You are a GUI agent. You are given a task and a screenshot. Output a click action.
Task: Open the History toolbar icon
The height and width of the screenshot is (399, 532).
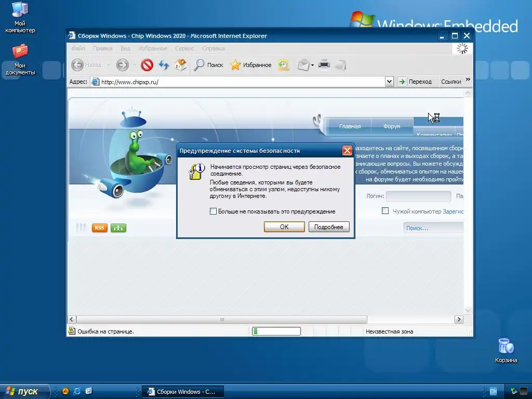(x=283, y=65)
